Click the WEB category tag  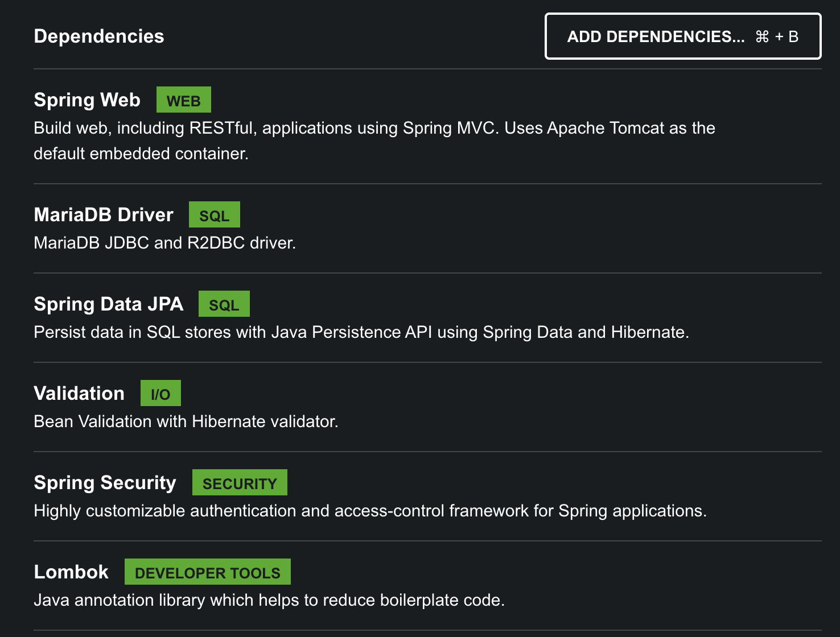click(184, 100)
